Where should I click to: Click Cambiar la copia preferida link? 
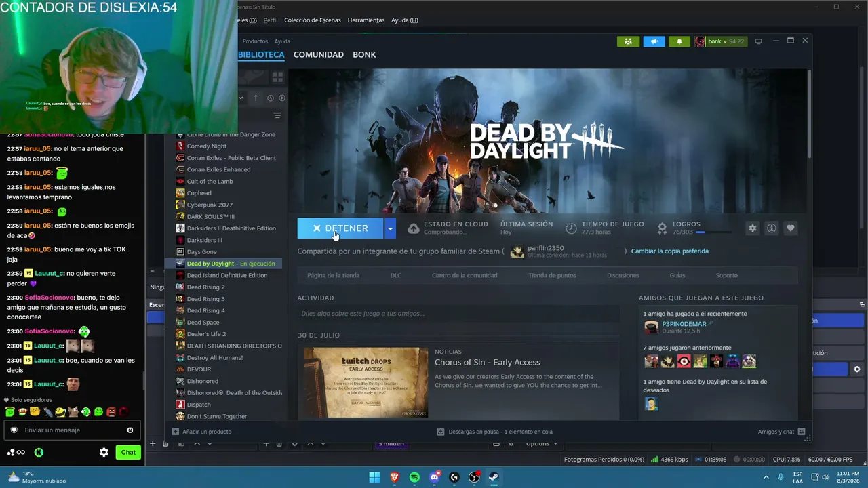[x=670, y=251]
